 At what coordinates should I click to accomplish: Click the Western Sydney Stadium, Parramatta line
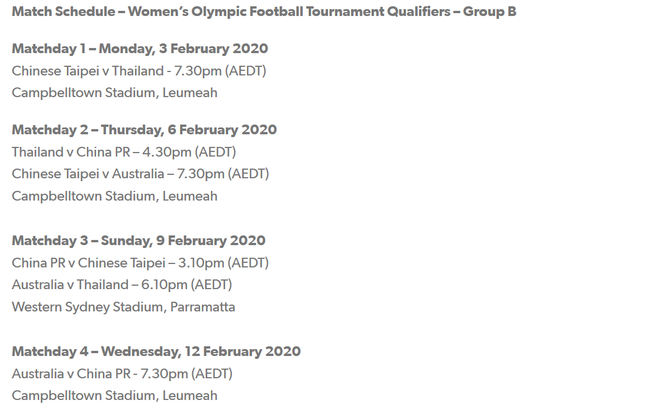coord(124,307)
